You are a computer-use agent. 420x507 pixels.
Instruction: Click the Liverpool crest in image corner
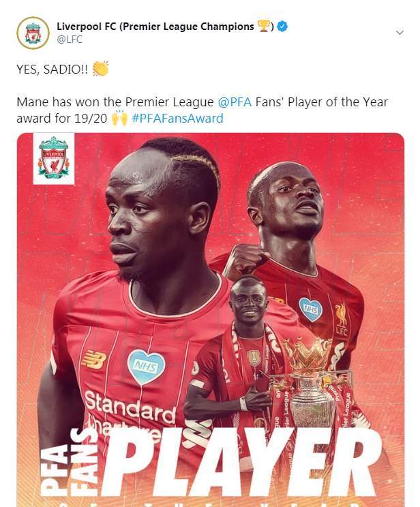(x=54, y=158)
